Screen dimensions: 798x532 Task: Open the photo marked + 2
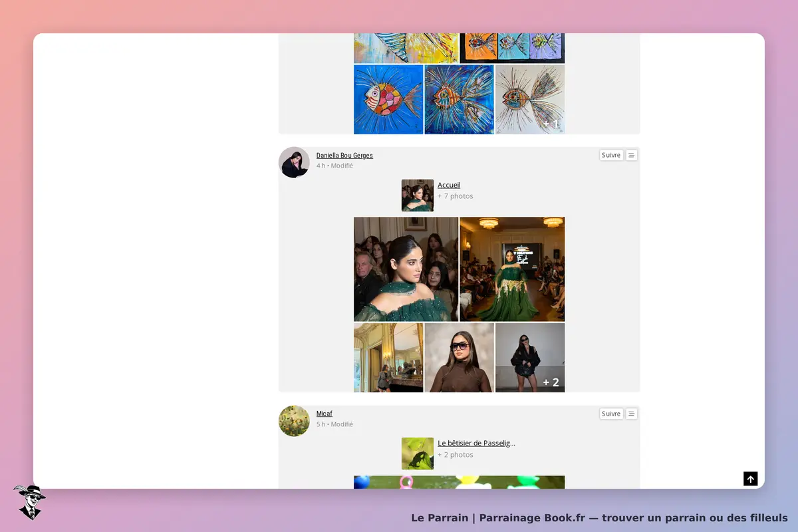530,358
